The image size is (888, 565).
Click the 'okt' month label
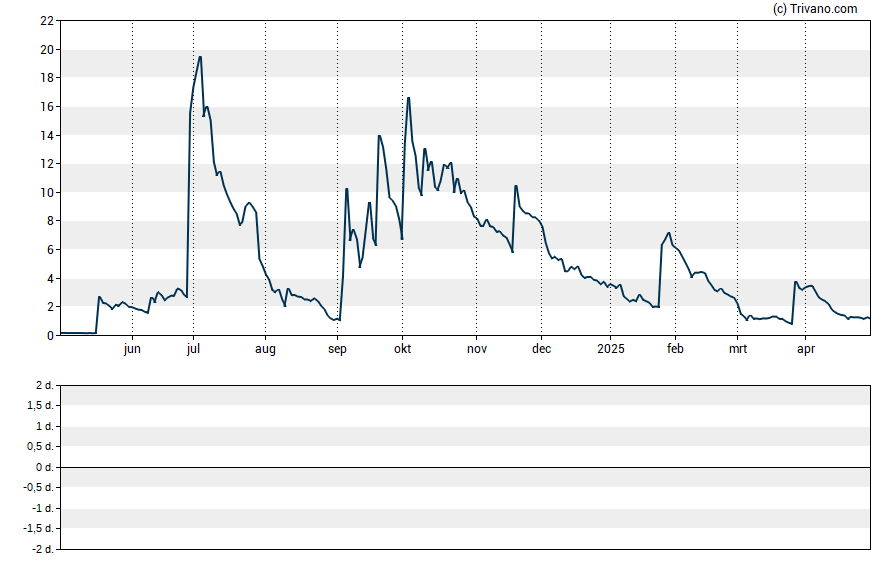click(403, 349)
